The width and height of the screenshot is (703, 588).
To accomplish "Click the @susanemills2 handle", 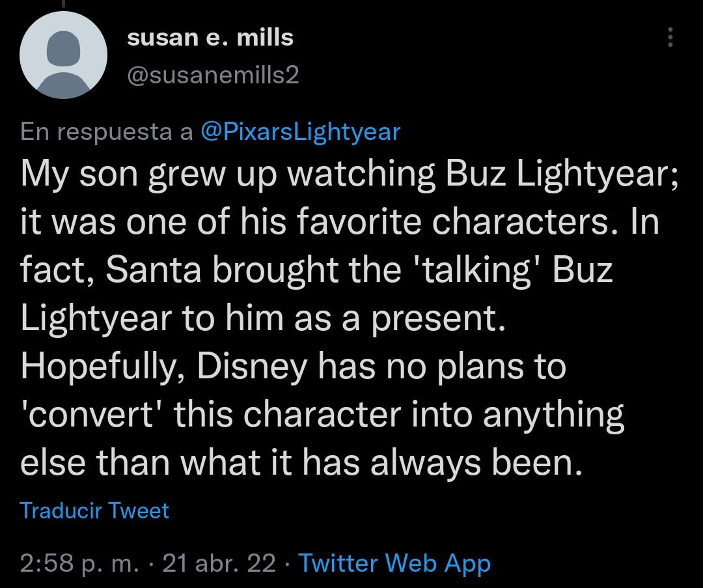I will pyautogui.click(x=213, y=76).
